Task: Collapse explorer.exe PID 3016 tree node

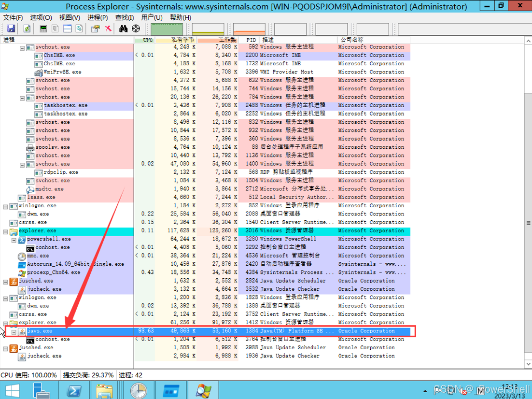Action: click(5, 232)
